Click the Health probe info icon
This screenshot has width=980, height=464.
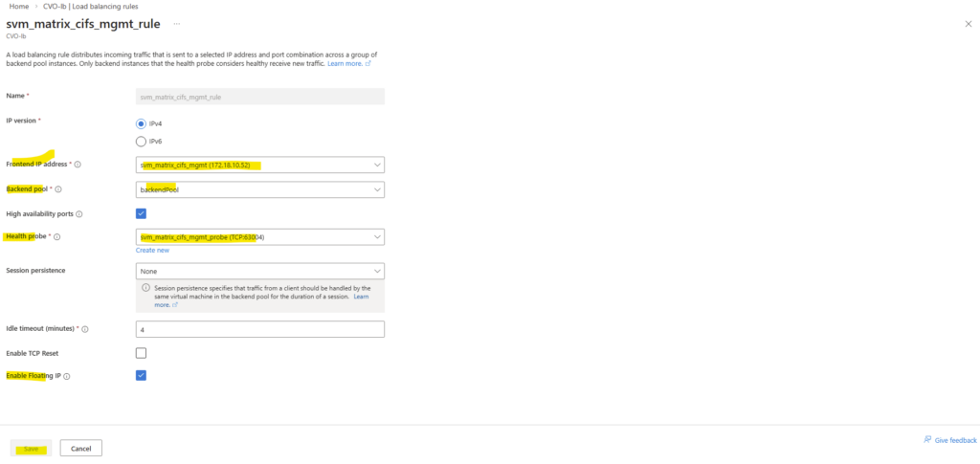click(x=57, y=236)
